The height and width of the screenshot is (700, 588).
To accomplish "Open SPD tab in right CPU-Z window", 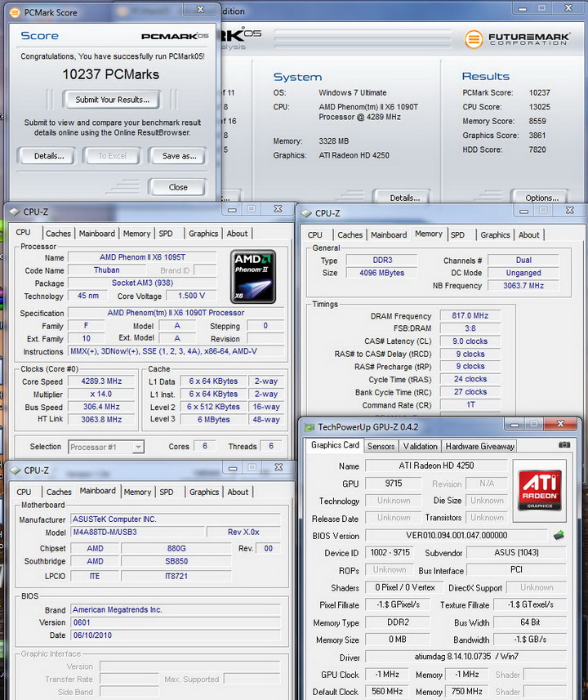I will coord(457,234).
